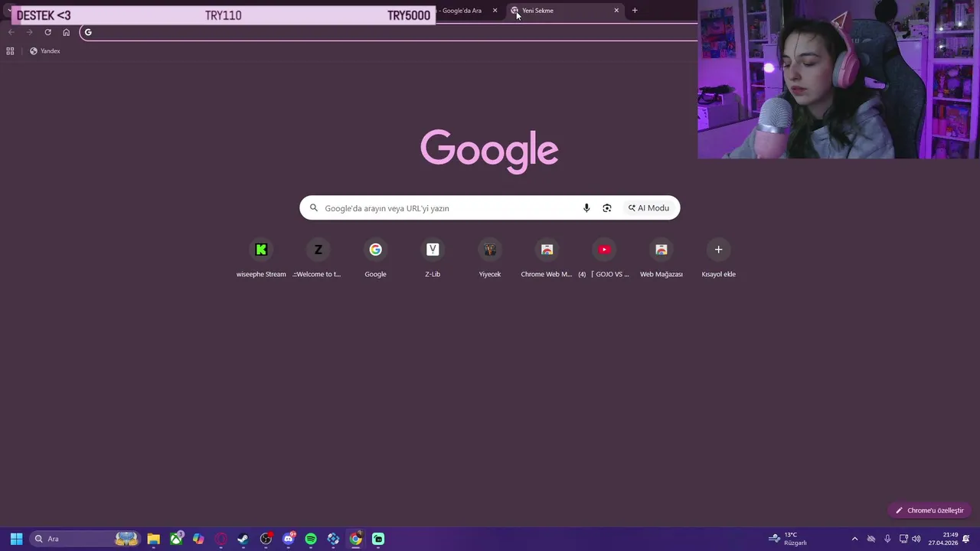Image resolution: width=980 pixels, height=551 pixels.
Task: Open the weather widget 13°C Rüzgarlı
Action: (789, 539)
